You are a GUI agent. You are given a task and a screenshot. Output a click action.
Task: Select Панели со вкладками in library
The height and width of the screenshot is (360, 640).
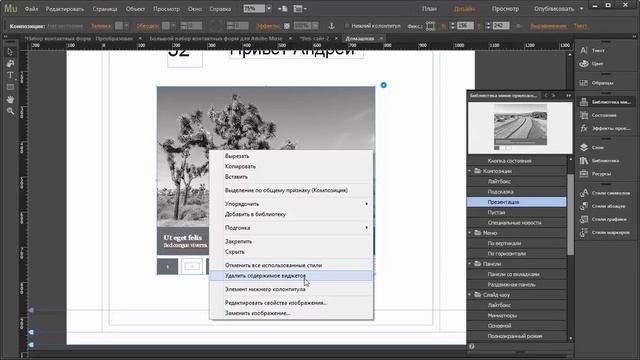(517, 274)
